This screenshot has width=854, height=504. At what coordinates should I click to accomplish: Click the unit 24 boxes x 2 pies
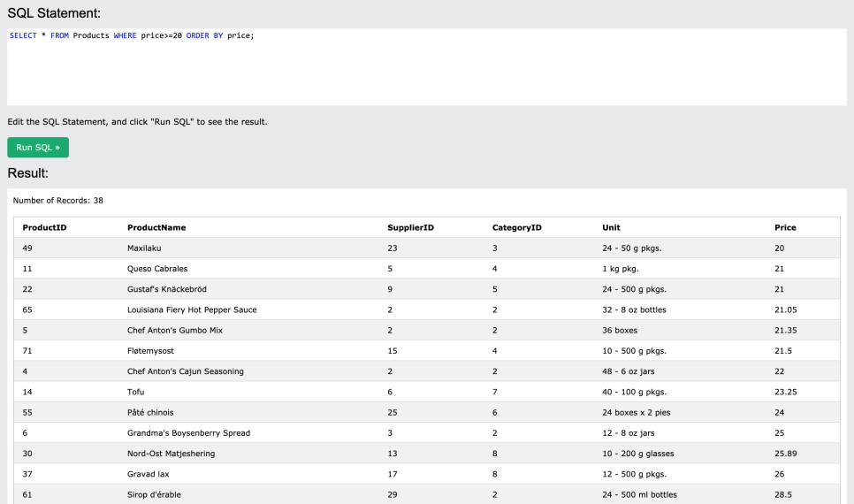(x=637, y=412)
